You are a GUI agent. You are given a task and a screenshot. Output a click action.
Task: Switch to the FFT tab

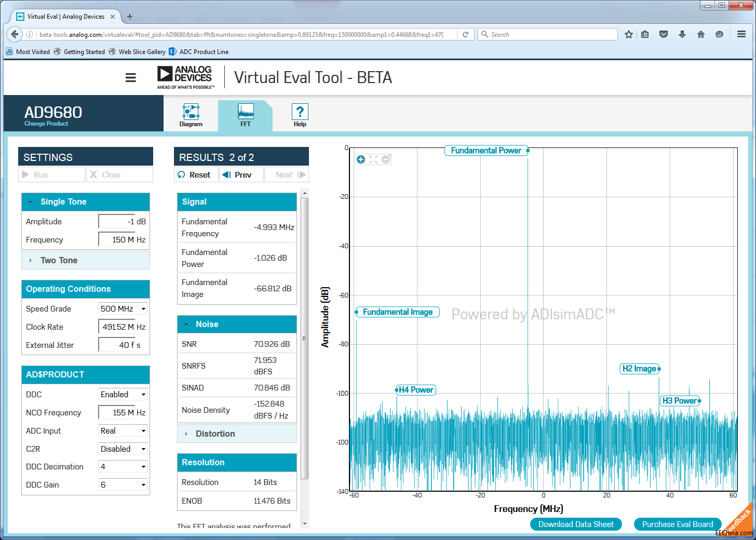(246, 115)
